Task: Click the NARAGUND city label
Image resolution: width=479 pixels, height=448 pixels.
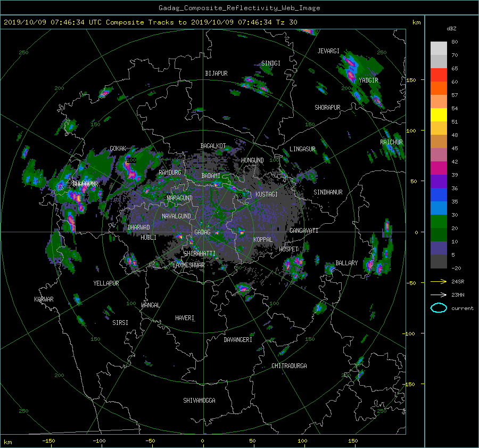Action: click(x=180, y=198)
